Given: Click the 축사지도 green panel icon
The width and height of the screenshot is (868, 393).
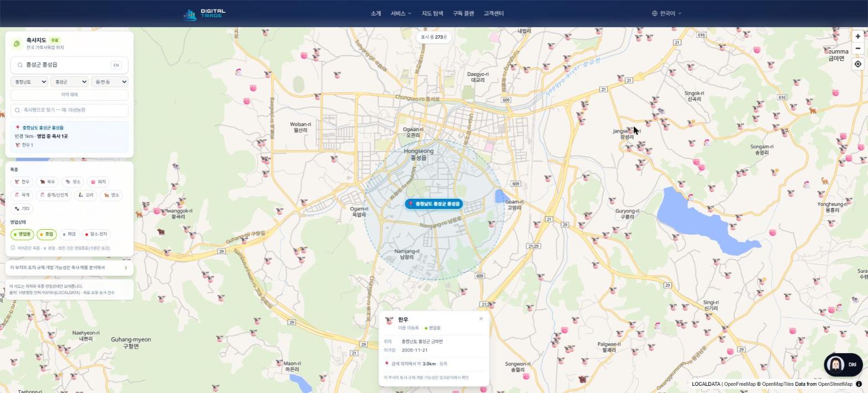Looking at the screenshot, I should click(x=17, y=44).
